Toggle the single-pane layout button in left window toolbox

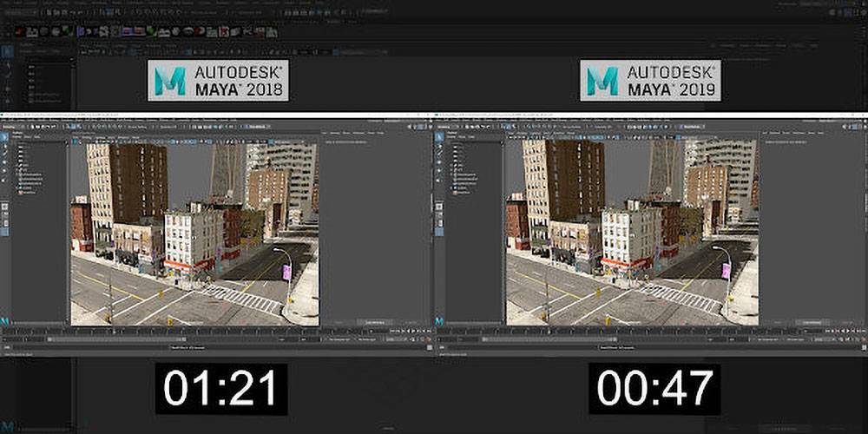click(x=5, y=207)
